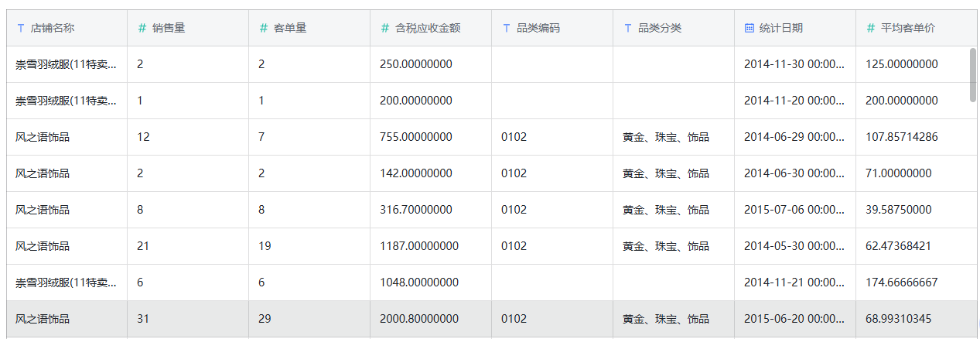
Task: Click the first 崇雪羽绒服 store name cell
Action: (67, 64)
